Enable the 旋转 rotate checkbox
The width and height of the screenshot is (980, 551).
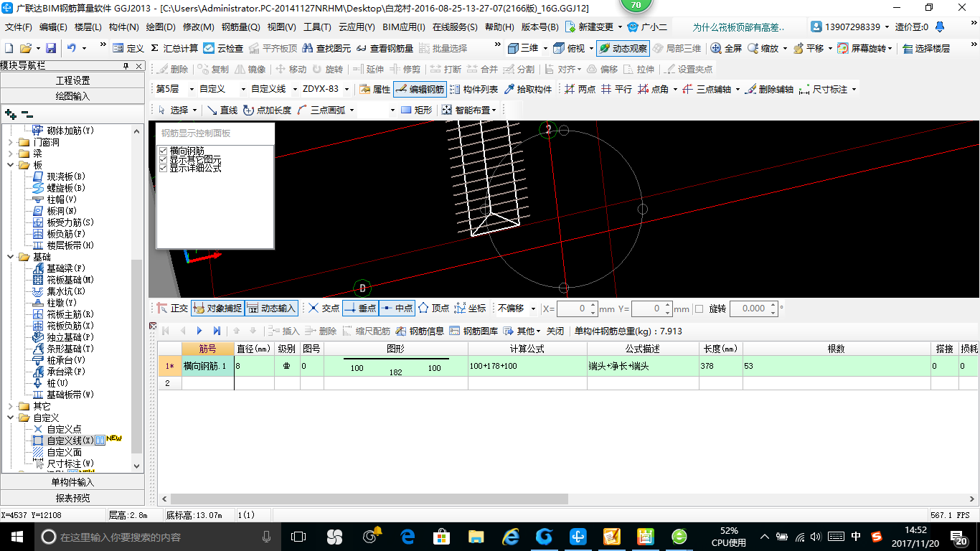click(x=699, y=309)
